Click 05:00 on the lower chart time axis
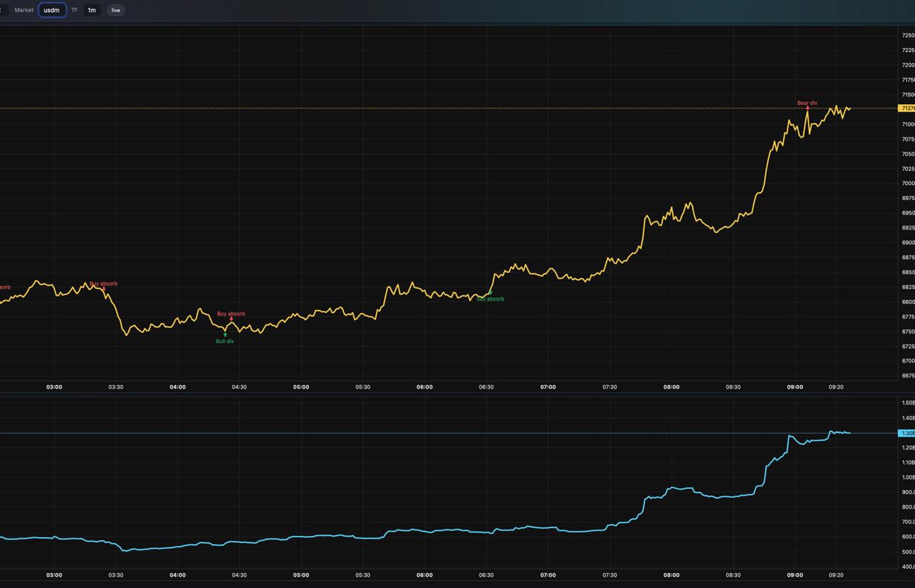Image resolution: width=915 pixels, height=588 pixels. point(301,575)
